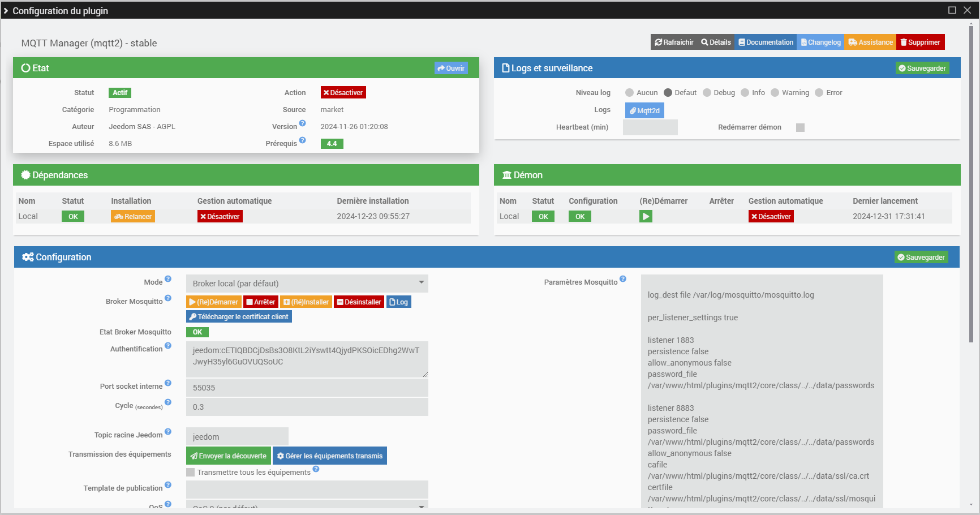Click help icon next to Transmettre tous les équipements
This screenshot has width=980, height=515.
point(316,469)
